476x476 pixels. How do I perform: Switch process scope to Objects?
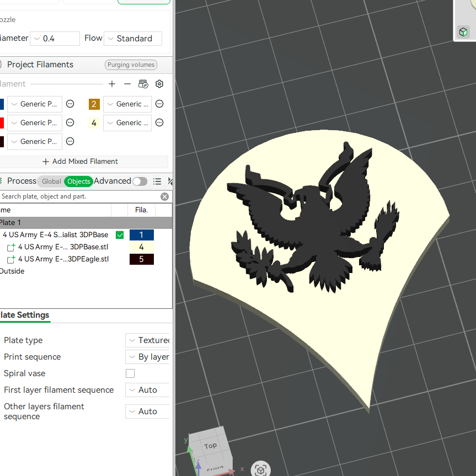tap(79, 181)
